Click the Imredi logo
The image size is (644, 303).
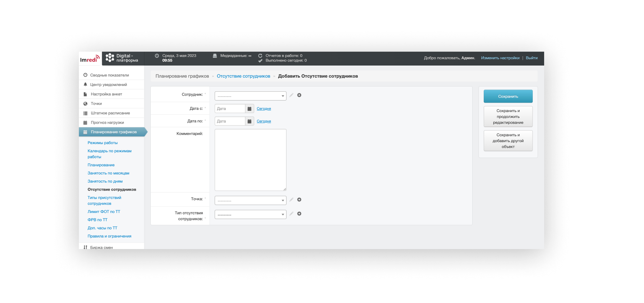(x=90, y=59)
